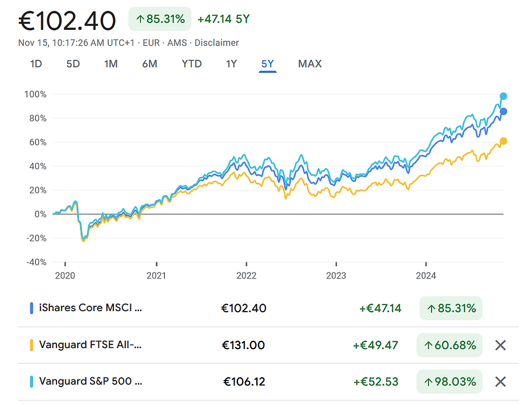
Task: Switch to the 1M time range
Action: click(111, 64)
